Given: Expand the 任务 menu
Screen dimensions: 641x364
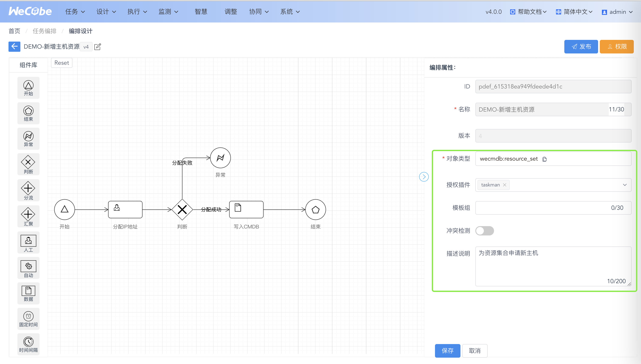Looking at the screenshot, I should (x=75, y=12).
